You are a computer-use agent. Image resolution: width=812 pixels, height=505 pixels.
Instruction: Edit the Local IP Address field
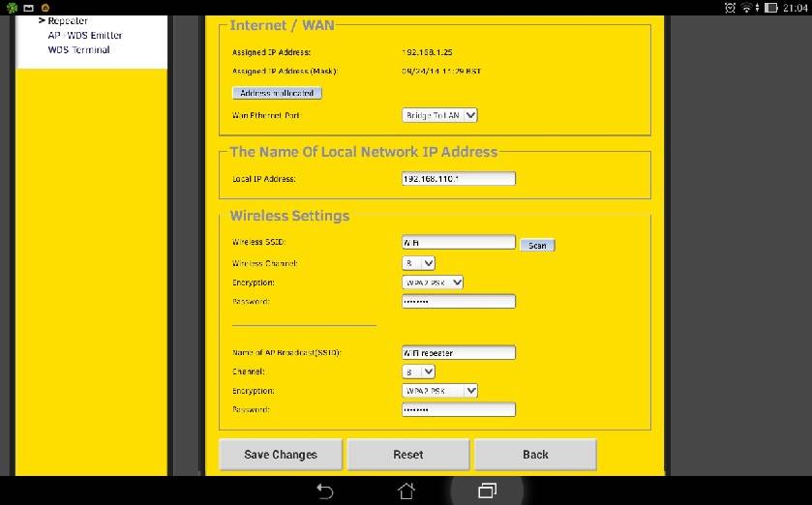click(459, 179)
